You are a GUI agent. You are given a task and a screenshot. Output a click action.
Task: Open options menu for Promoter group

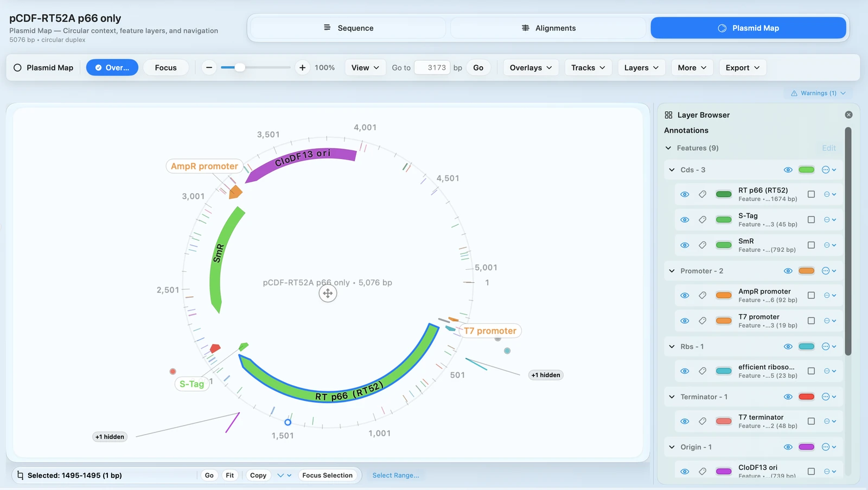829,271
